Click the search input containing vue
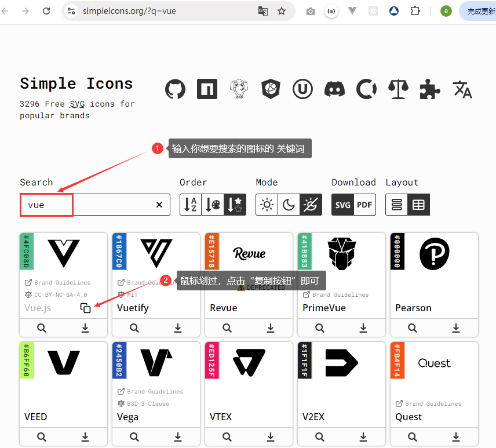 (x=95, y=205)
